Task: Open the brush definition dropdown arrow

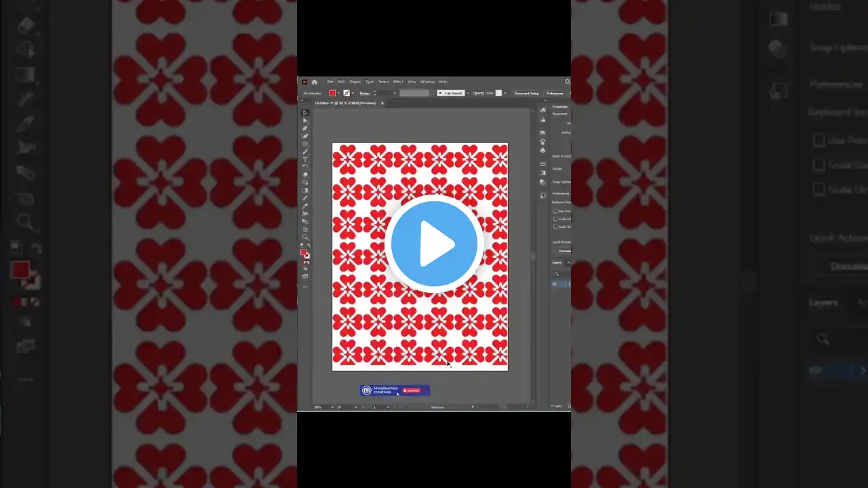Action: point(467,94)
